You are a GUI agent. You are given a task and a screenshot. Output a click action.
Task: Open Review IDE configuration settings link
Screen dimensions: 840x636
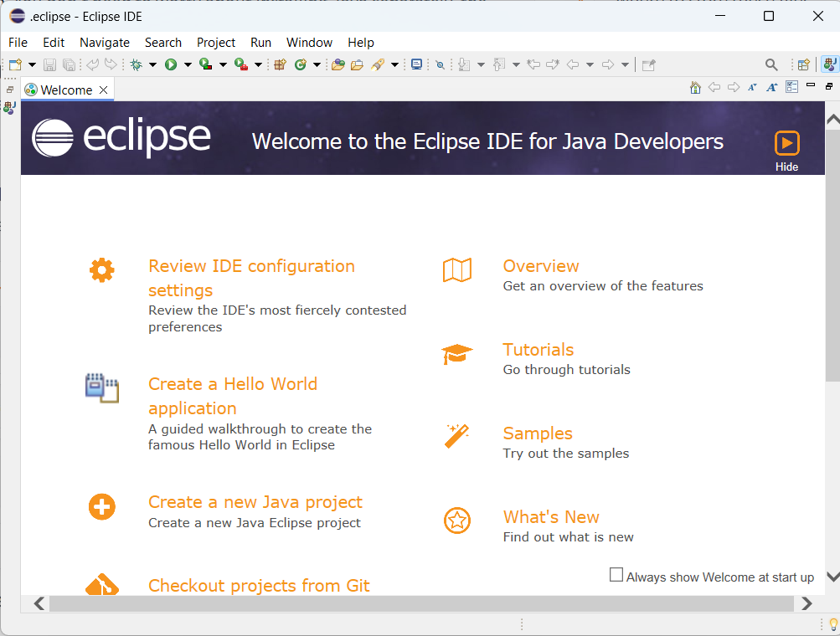[x=251, y=278]
